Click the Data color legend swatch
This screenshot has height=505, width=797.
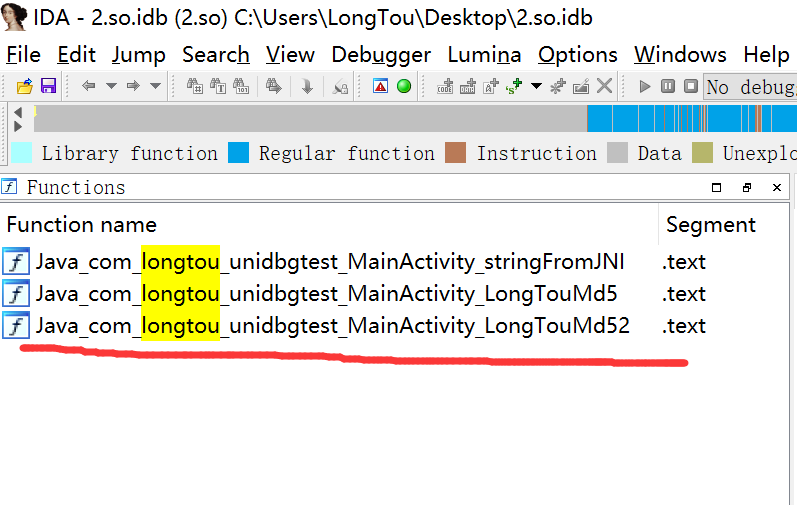click(618, 152)
